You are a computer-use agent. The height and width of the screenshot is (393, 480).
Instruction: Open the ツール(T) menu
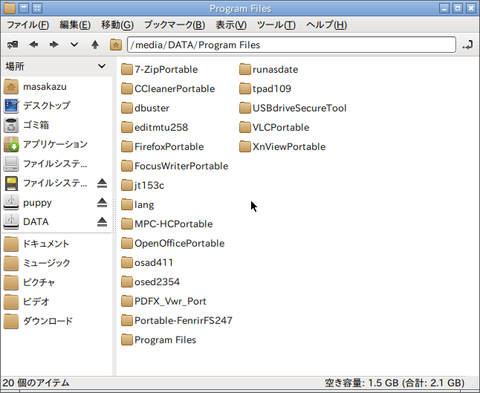276,25
